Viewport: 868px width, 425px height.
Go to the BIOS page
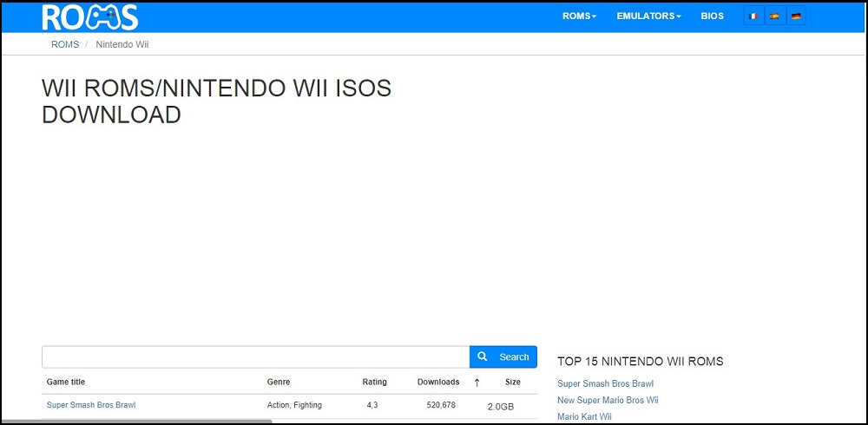712,16
